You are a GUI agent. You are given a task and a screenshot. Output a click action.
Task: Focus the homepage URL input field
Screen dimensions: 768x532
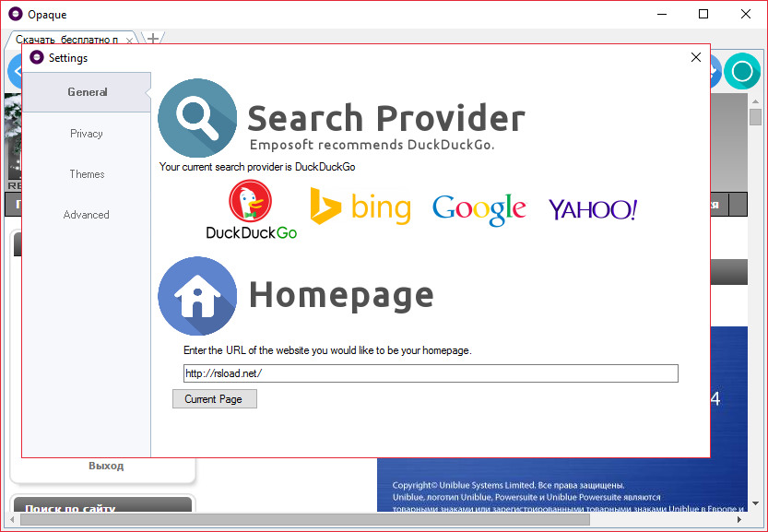coord(431,373)
